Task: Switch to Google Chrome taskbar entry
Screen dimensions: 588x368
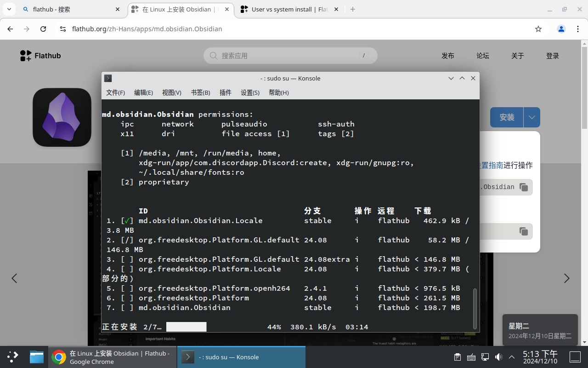Action: click(x=113, y=357)
